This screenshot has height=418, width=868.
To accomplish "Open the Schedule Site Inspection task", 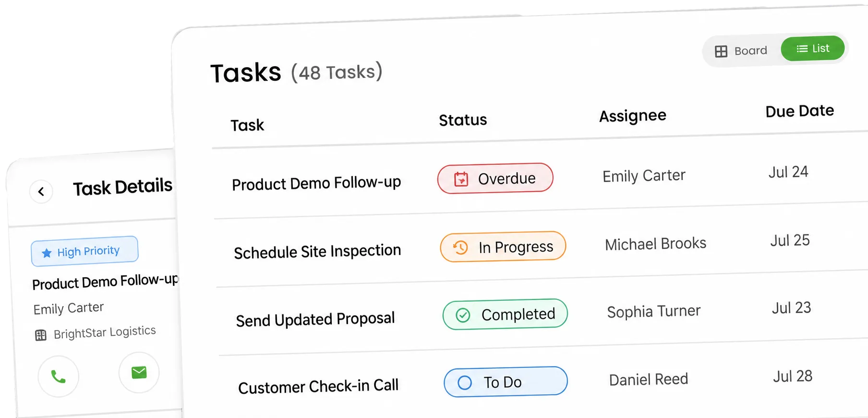I will pos(317,251).
